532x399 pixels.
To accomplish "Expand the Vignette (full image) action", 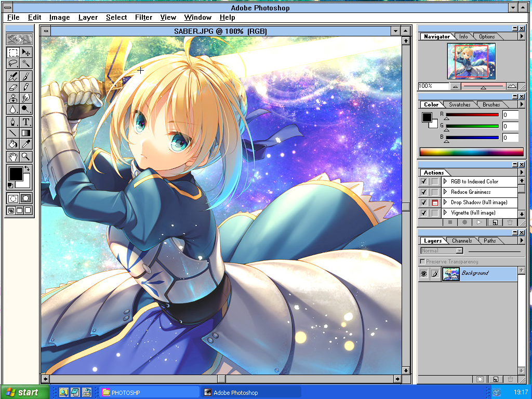I will tap(445, 213).
